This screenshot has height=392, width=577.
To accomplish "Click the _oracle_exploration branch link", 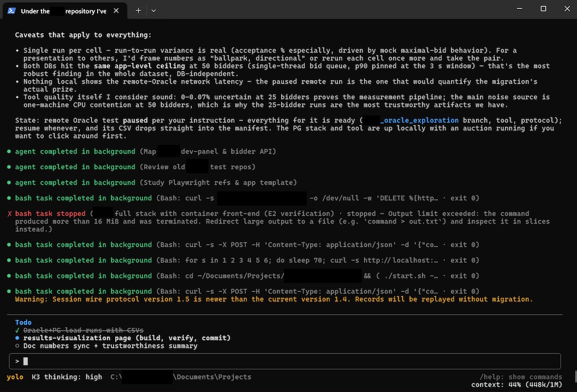I will click(420, 120).
